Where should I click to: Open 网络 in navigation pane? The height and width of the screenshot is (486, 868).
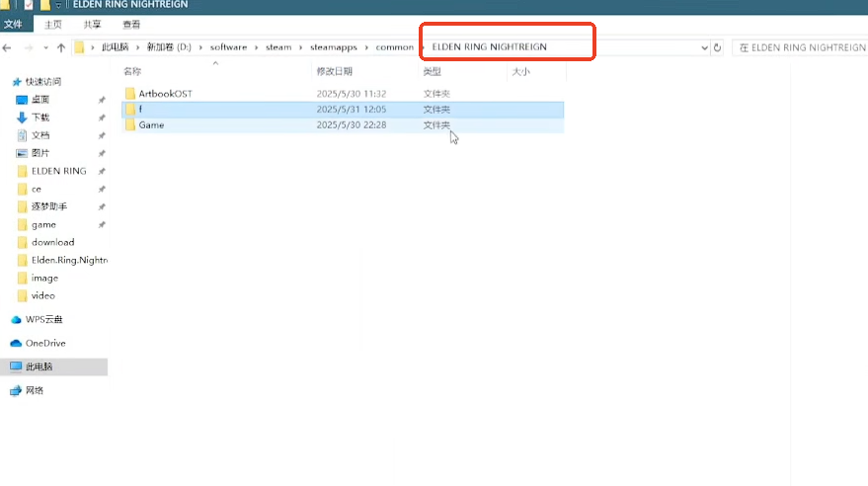pyautogui.click(x=35, y=390)
